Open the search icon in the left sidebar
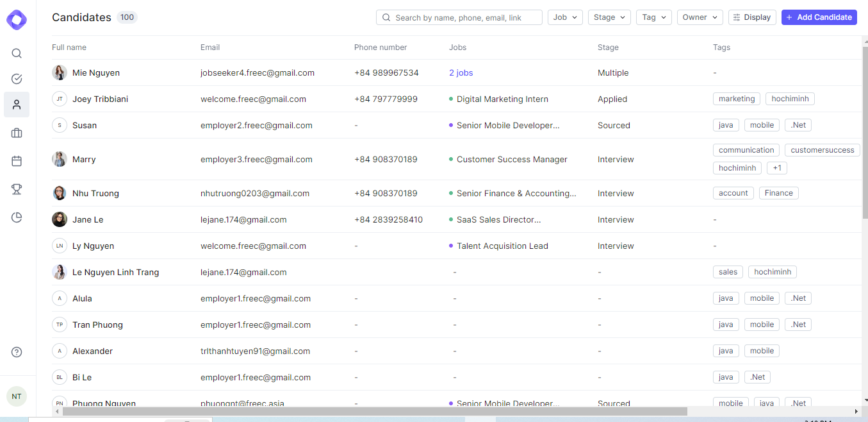This screenshot has width=868, height=422. pos(17,53)
